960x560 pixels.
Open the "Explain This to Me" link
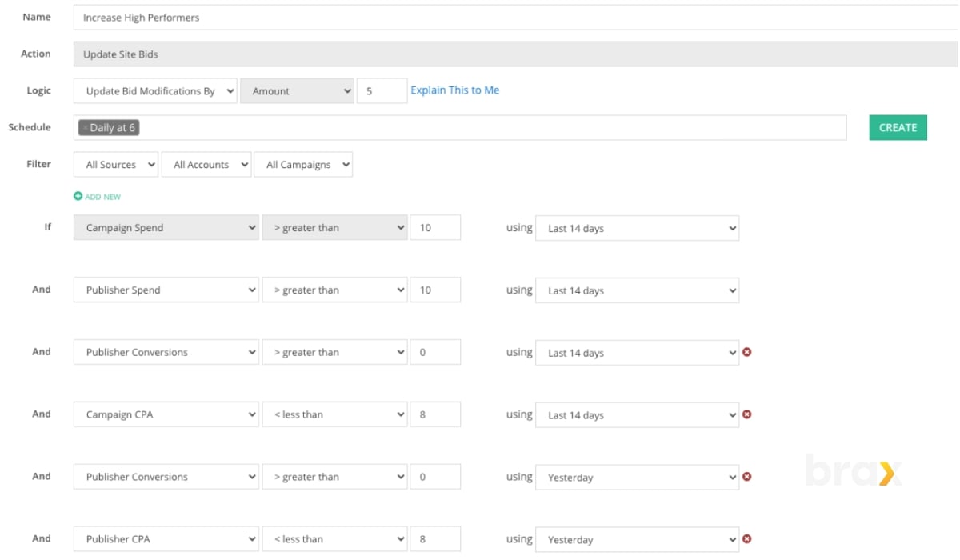click(455, 90)
